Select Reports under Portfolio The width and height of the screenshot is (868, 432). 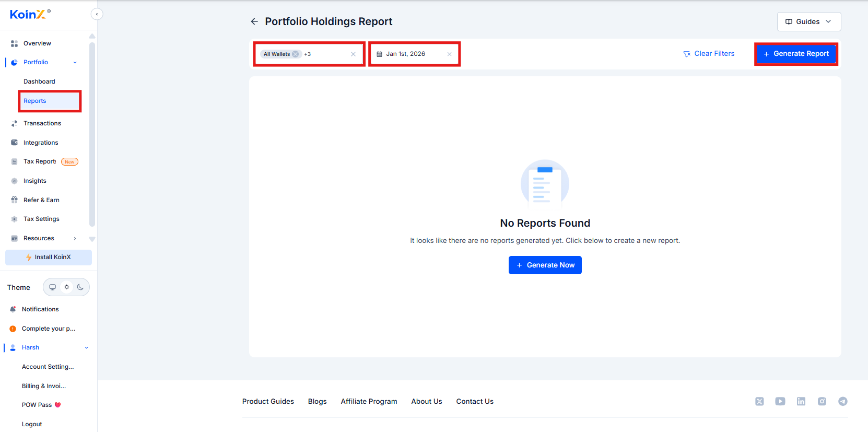coord(50,101)
